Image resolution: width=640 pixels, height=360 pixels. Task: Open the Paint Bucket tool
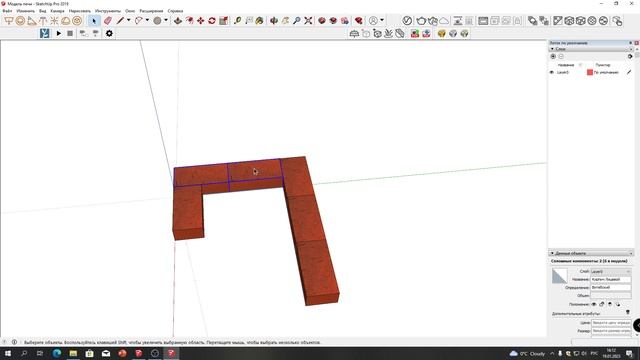point(260,20)
